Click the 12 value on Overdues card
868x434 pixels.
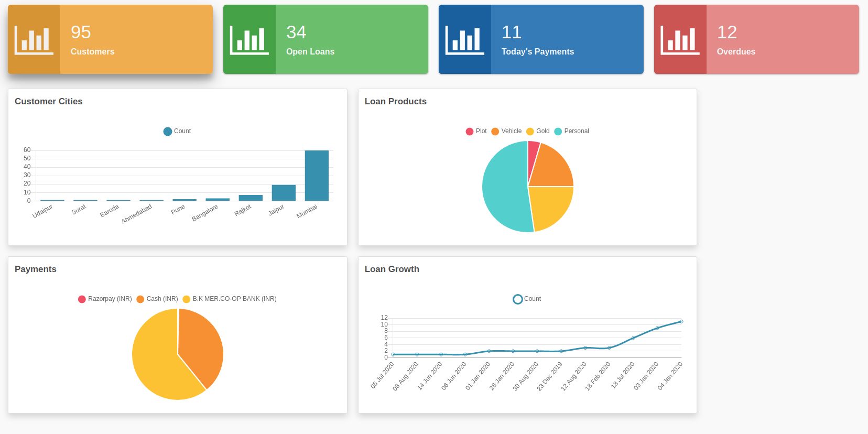[727, 32]
